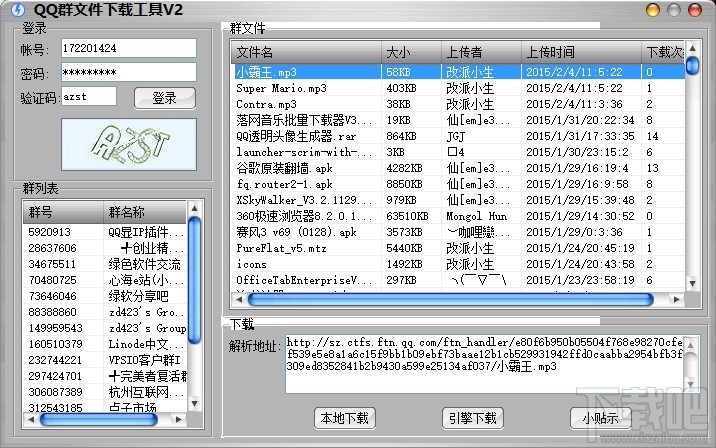Click scroll down arrow of file list
This screenshot has width=716, height=448.
click(x=693, y=284)
